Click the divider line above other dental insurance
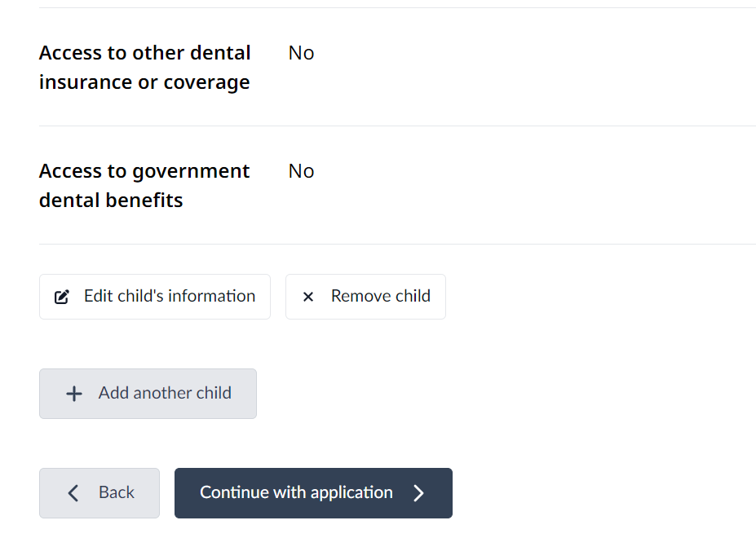The width and height of the screenshot is (756, 538). (397, 8)
